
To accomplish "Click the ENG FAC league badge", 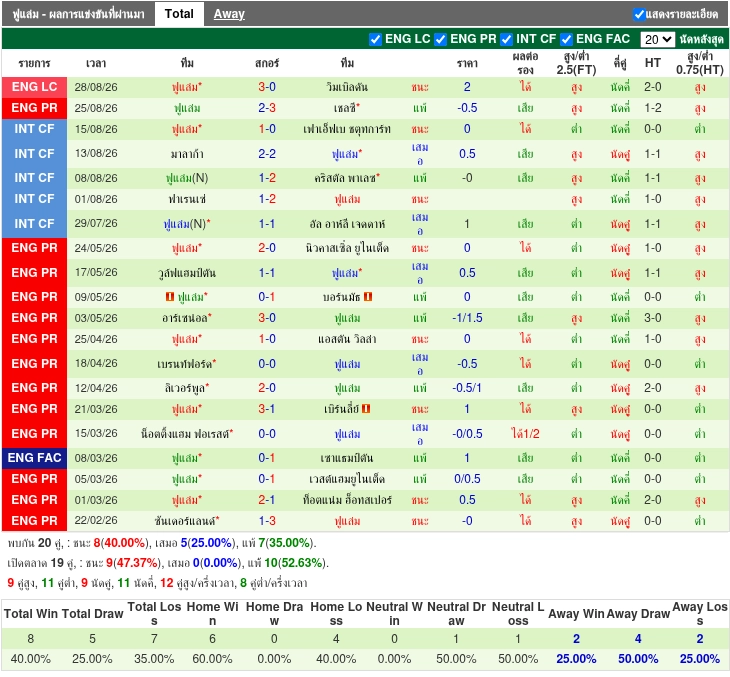I will [x=34, y=458].
